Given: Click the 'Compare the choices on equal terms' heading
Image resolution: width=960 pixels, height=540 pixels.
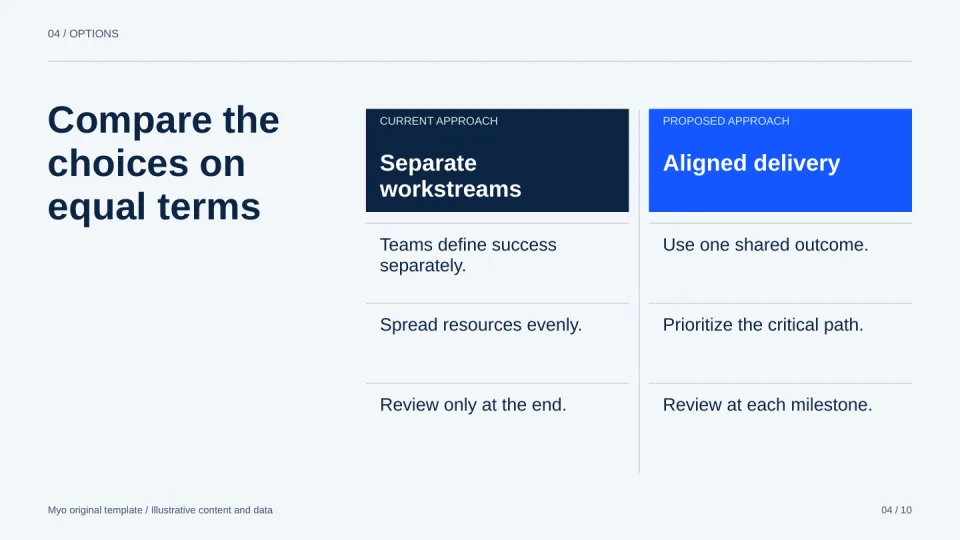Looking at the screenshot, I should [163, 163].
